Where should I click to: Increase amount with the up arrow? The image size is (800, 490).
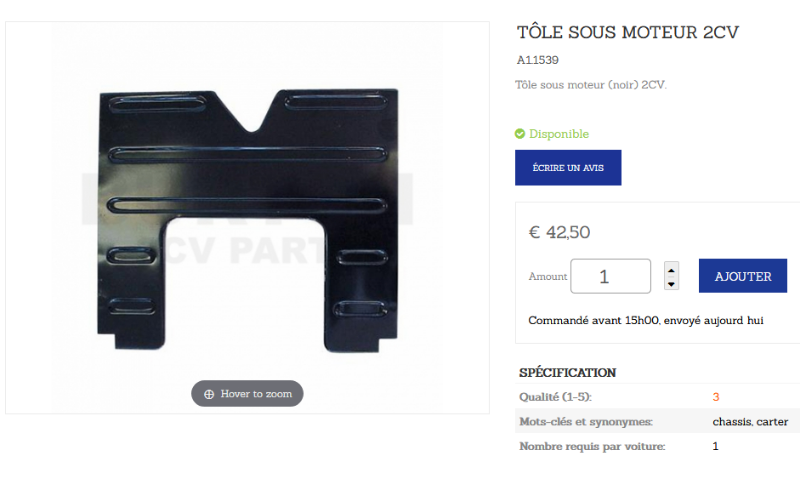(671, 270)
